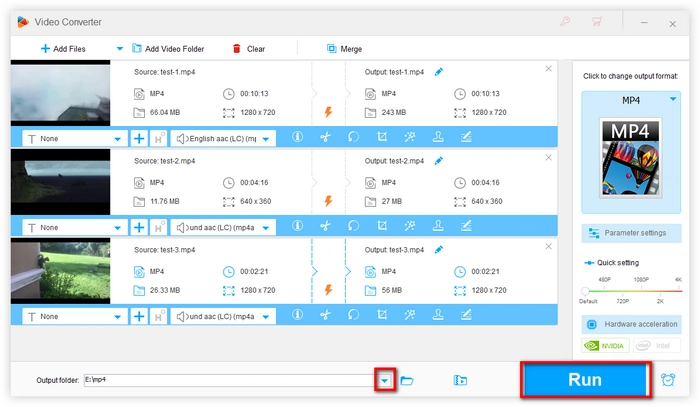Open audio track dropdown for test-3.mp4
700x407 pixels.
[x=223, y=316]
